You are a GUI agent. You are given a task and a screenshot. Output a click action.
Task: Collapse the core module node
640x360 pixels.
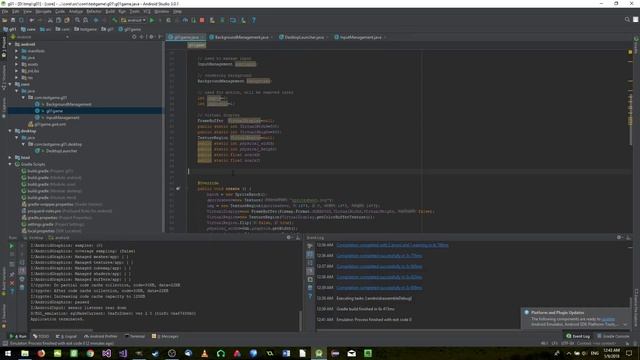point(10,84)
